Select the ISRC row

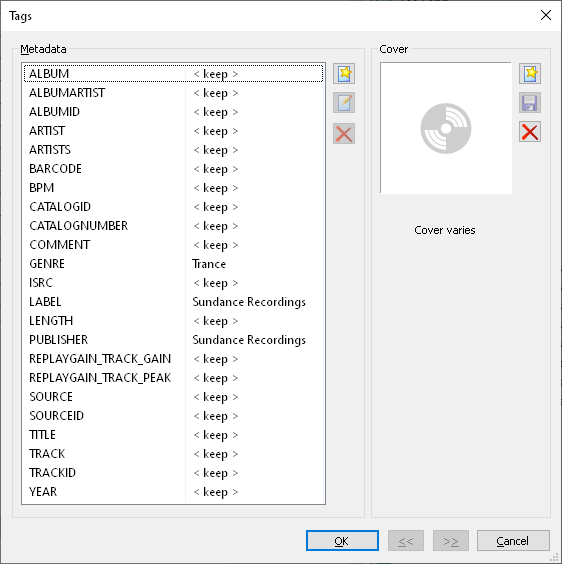(173, 283)
